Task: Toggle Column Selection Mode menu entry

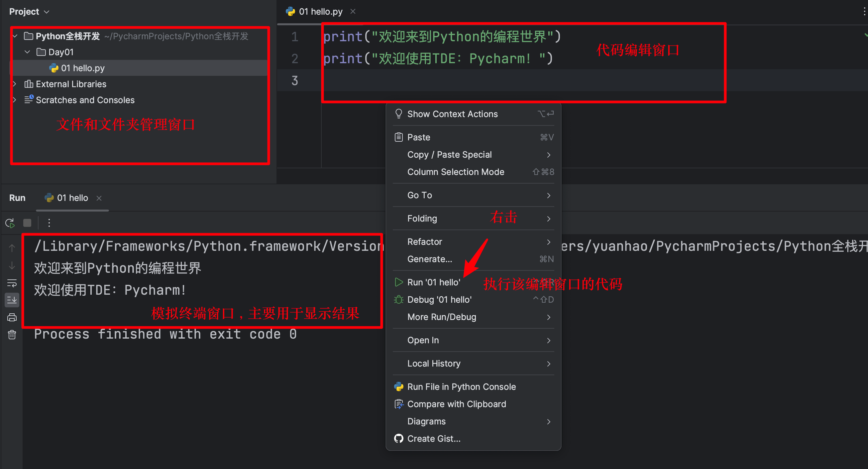Action: click(456, 172)
